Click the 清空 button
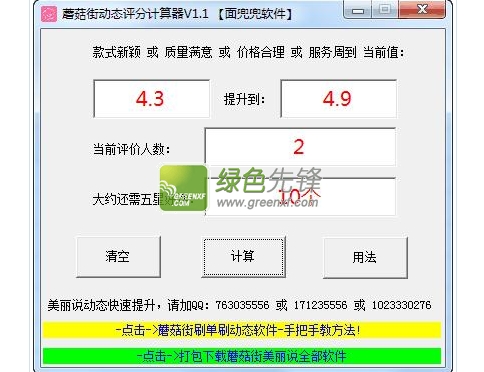 tap(118, 257)
